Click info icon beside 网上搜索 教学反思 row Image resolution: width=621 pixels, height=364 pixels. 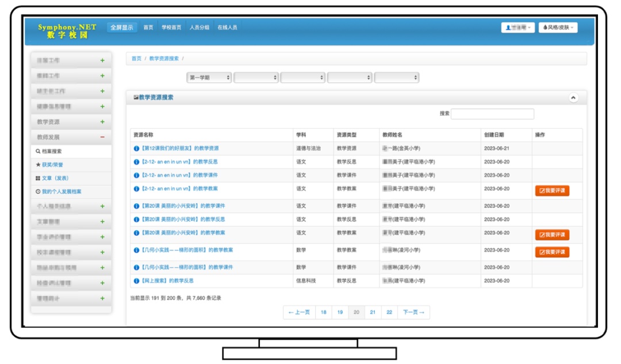(136, 281)
